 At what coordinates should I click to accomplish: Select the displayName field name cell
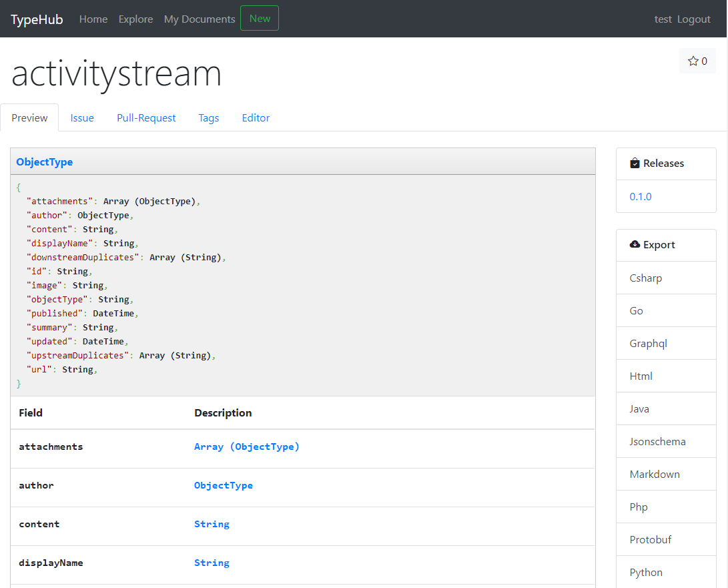pyautogui.click(x=51, y=563)
